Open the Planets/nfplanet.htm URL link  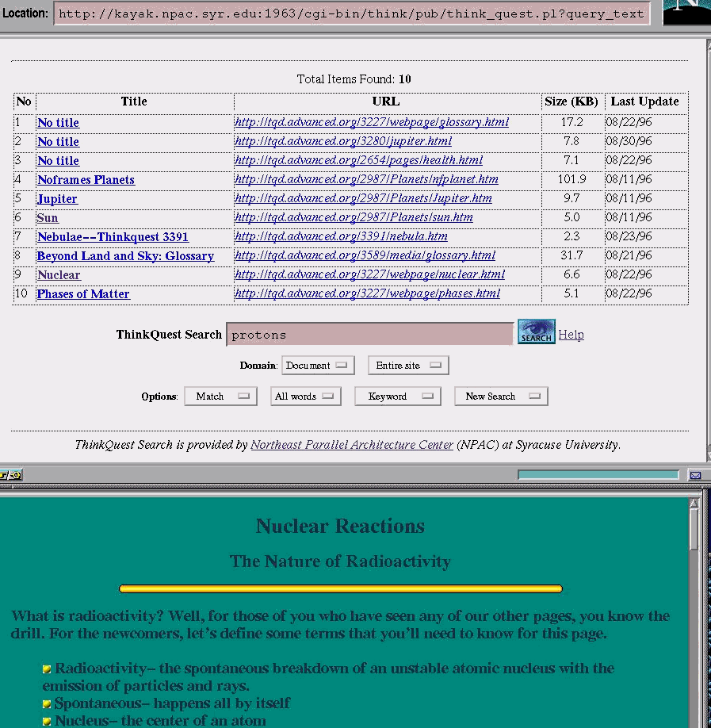(x=367, y=179)
